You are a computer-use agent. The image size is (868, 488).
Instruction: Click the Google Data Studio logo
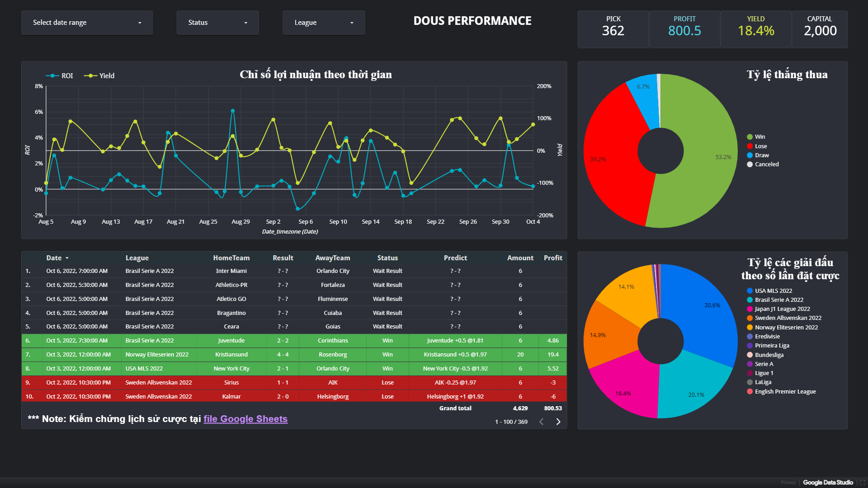point(828,483)
